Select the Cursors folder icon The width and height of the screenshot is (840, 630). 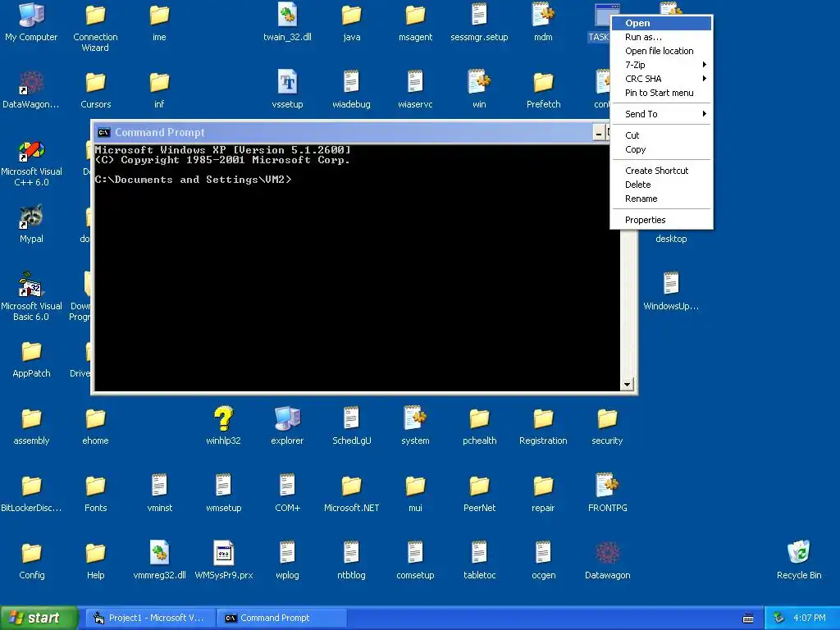click(x=95, y=83)
